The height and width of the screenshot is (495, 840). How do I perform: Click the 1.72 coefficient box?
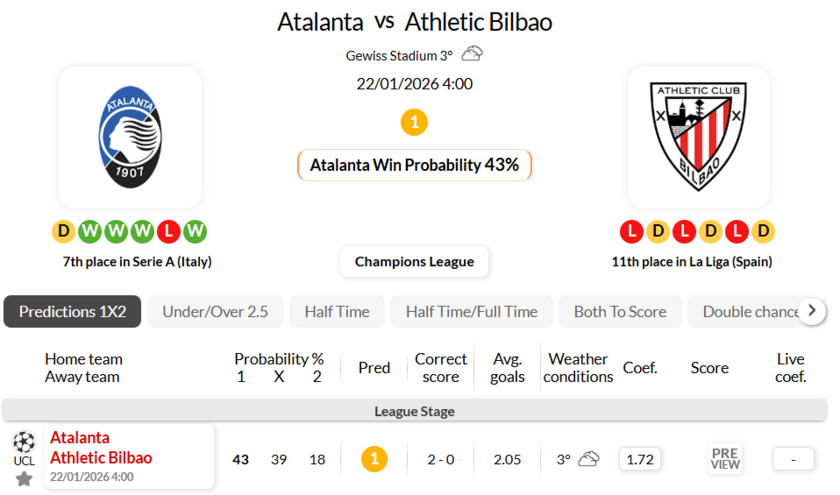(x=639, y=459)
